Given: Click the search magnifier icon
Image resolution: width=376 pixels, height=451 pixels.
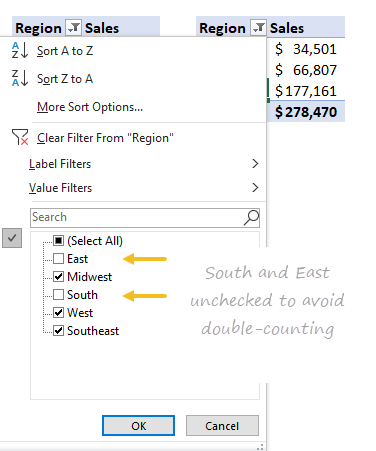Looking at the screenshot, I should click(x=251, y=218).
